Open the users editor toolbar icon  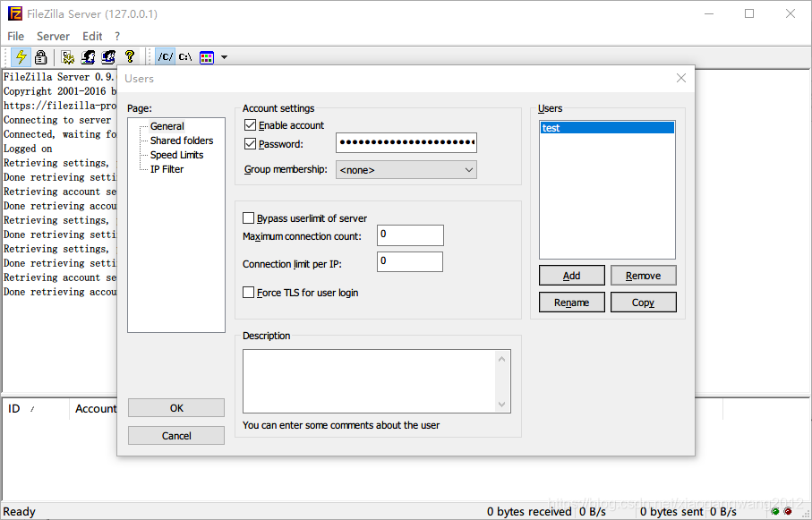(88, 57)
